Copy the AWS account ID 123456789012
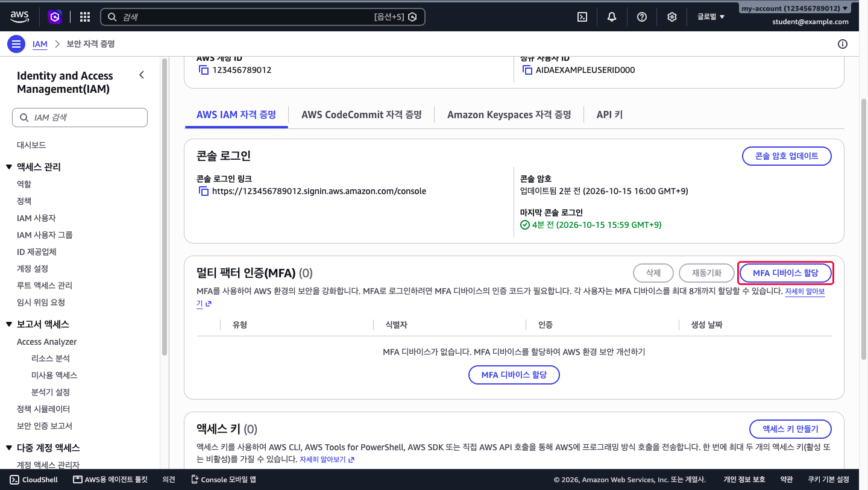Image resolution: width=868 pixels, height=490 pixels. coord(204,70)
